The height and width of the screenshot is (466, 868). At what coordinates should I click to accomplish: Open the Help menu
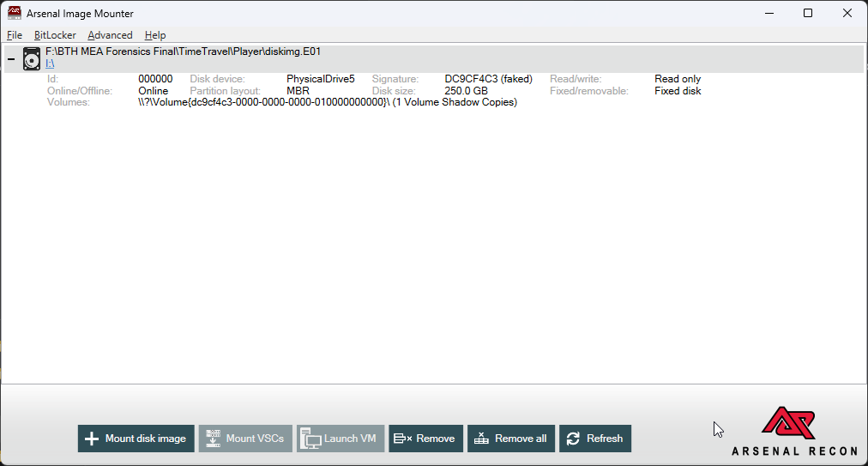point(155,35)
